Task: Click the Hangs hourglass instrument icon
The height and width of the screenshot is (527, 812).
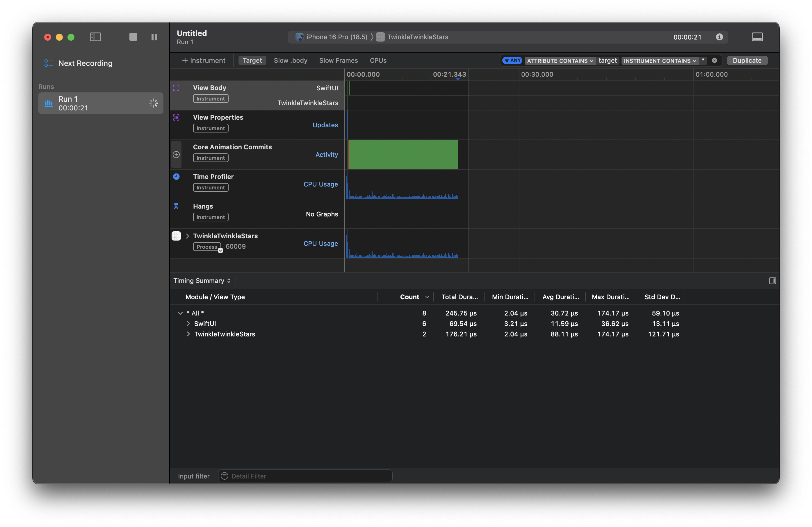Action: (176, 206)
